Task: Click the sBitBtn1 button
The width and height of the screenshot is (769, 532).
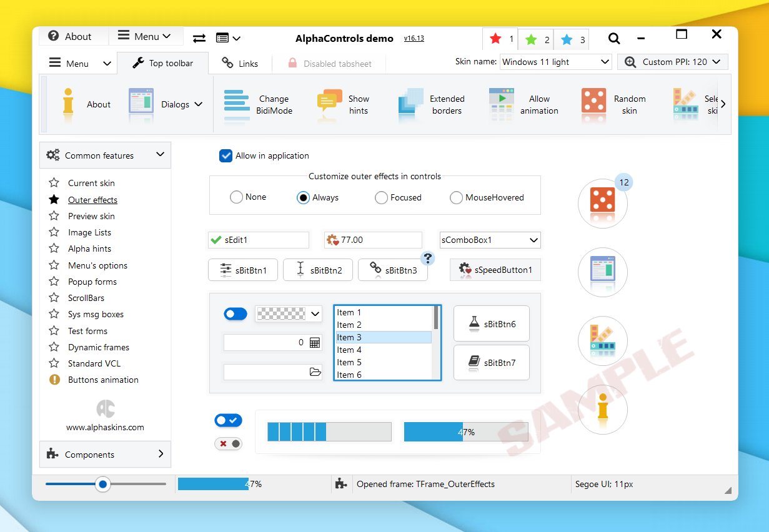Action: [244, 270]
